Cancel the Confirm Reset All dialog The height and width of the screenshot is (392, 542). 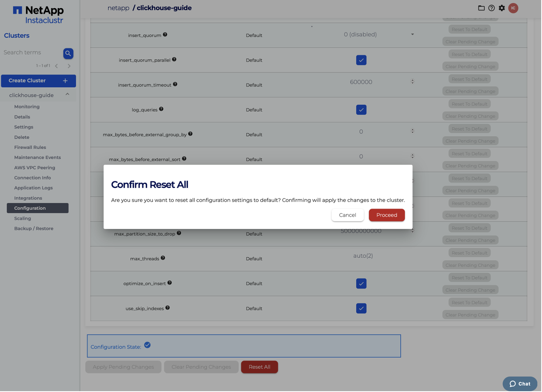348,215
